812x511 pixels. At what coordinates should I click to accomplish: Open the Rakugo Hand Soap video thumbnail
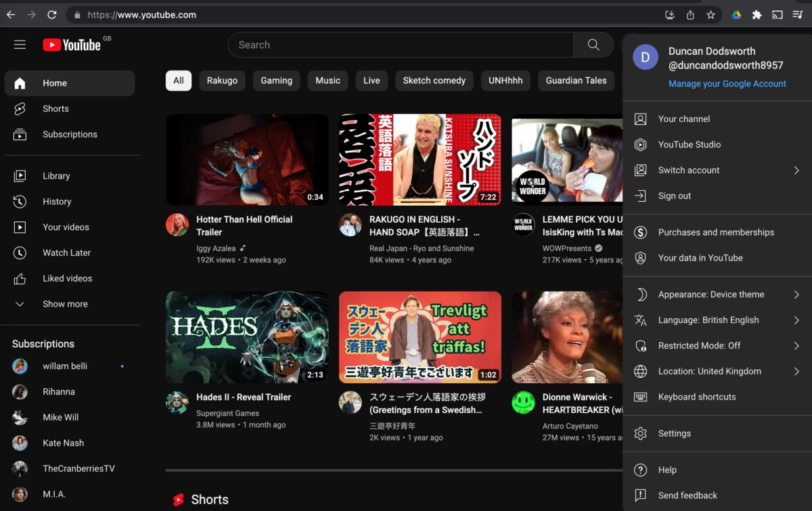coord(420,160)
